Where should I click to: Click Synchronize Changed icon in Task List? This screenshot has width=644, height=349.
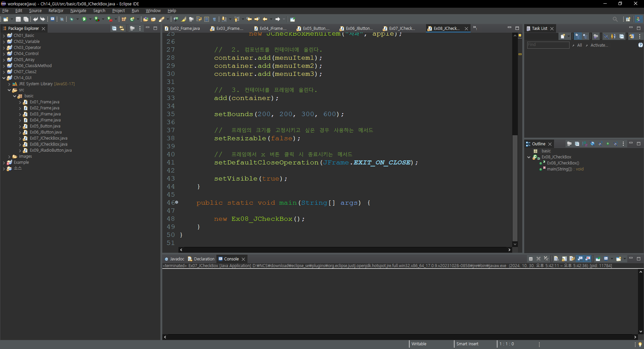point(632,36)
